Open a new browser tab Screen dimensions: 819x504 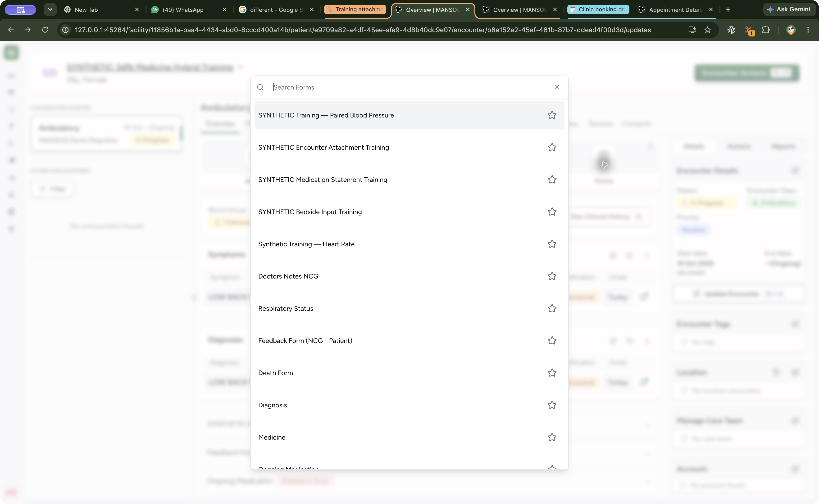[728, 10]
